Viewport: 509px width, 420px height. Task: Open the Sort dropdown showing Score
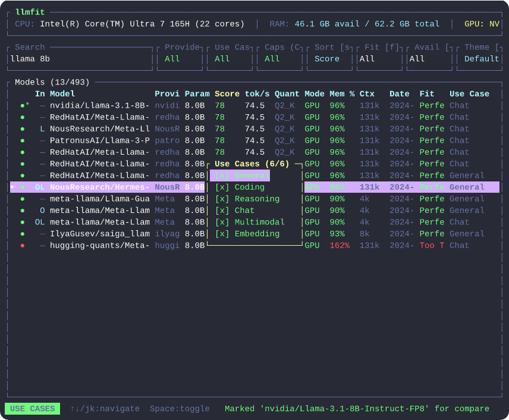(x=329, y=59)
